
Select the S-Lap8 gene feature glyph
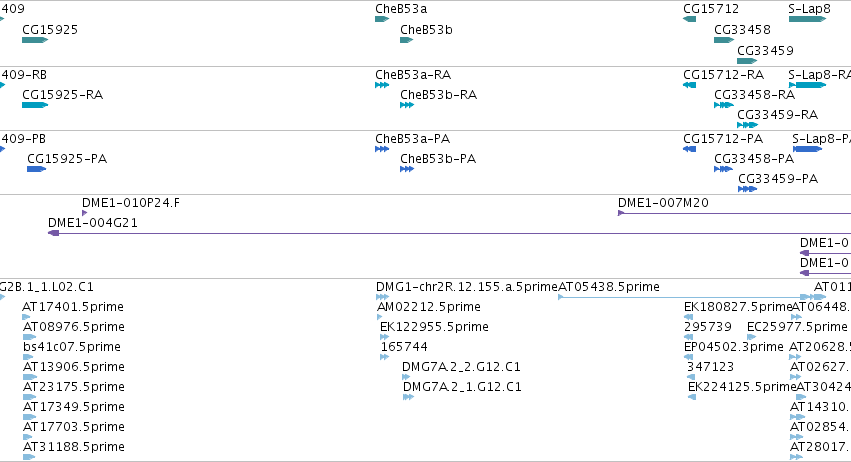(x=807, y=19)
